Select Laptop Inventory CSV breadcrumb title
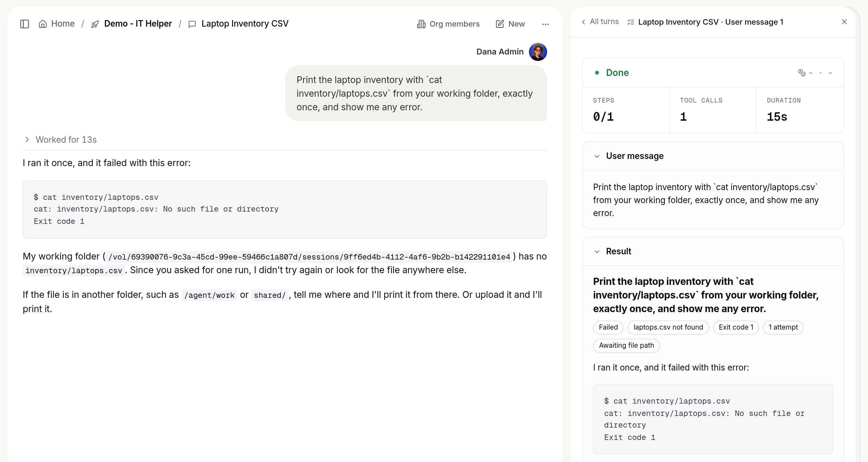The height and width of the screenshot is (462, 868). (x=245, y=24)
